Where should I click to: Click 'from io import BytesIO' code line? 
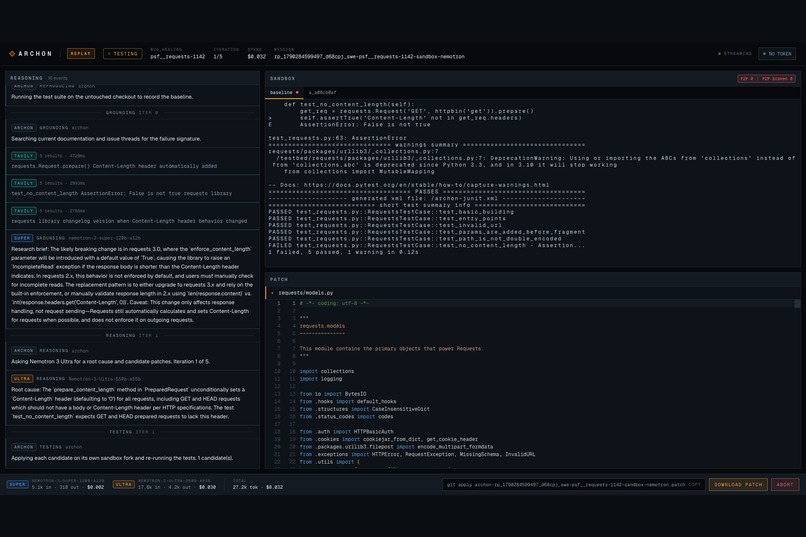[333, 394]
